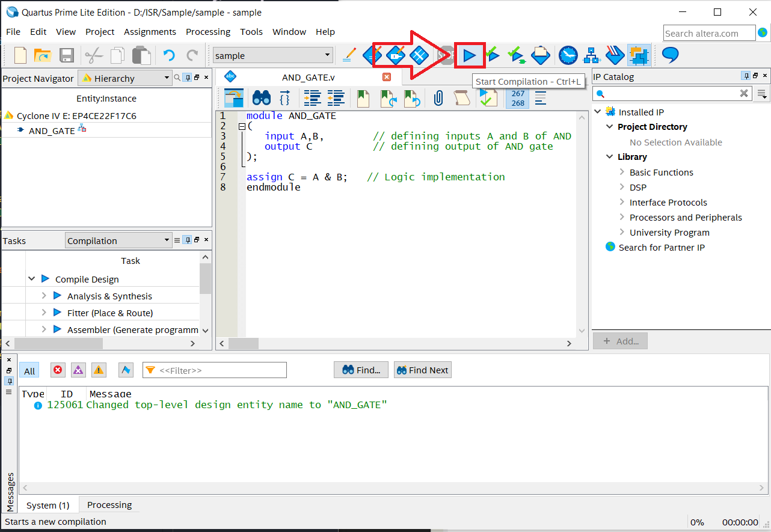Open the Processing menu
The width and height of the screenshot is (771, 532).
click(x=208, y=32)
